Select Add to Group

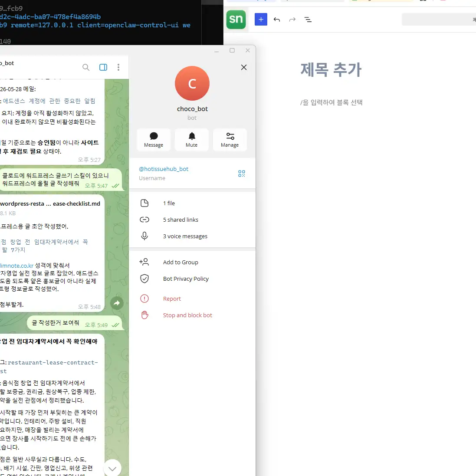click(x=192, y=262)
